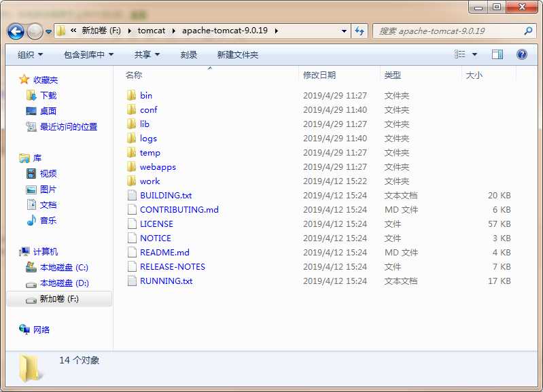Click webapps date 2019/4/29 11:27
This screenshot has height=392, width=543.
pyautogui.click(x=335, y=167)
